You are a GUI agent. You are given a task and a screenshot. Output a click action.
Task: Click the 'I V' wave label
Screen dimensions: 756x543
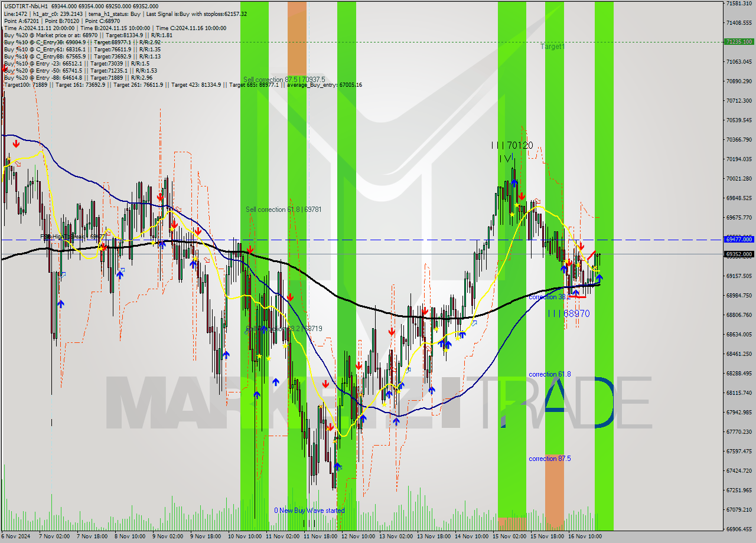(506, 158)
